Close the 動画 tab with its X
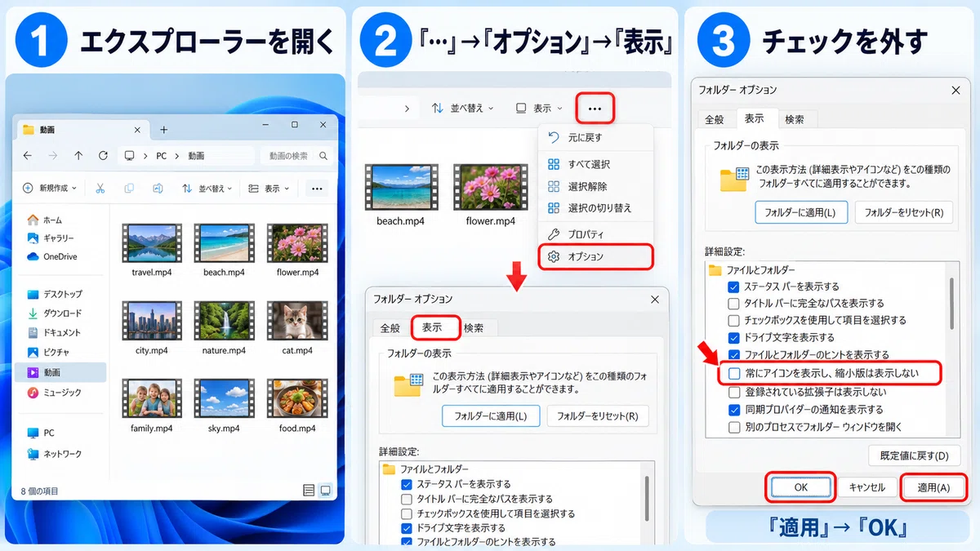 [x=139, y=129]
